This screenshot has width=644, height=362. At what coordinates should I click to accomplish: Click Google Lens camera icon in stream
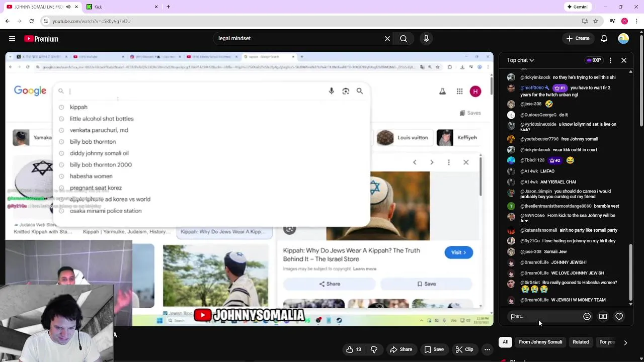(x=346, y=91)
